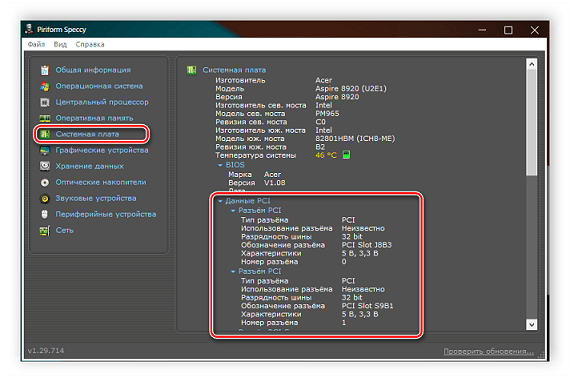The image size is (570, 382).
Task: Click the Графические устройства monitor icon
Action: coord(45,150)
